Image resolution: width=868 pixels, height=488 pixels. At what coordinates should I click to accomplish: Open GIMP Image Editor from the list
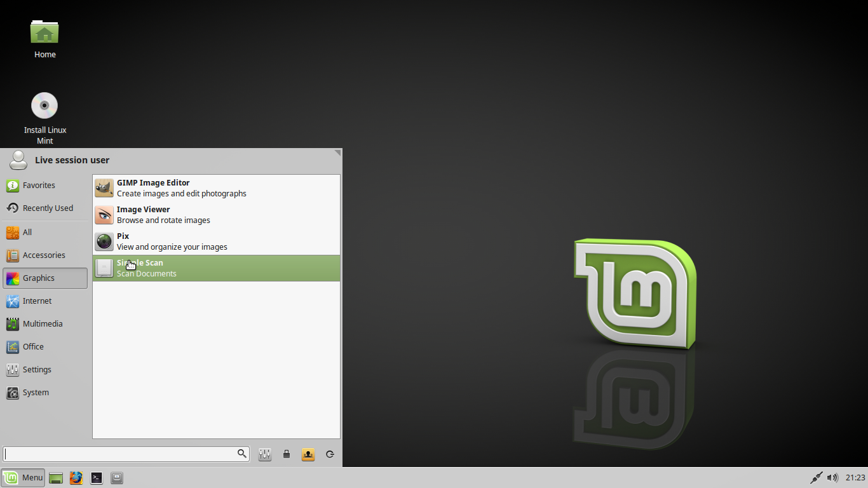[216, 188]
